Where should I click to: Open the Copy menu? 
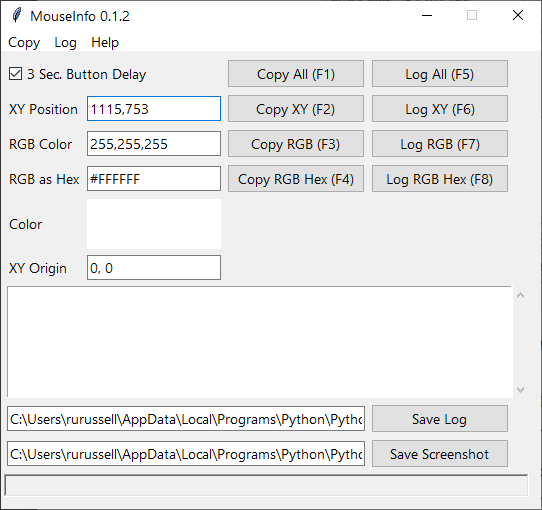pos(24,43)
